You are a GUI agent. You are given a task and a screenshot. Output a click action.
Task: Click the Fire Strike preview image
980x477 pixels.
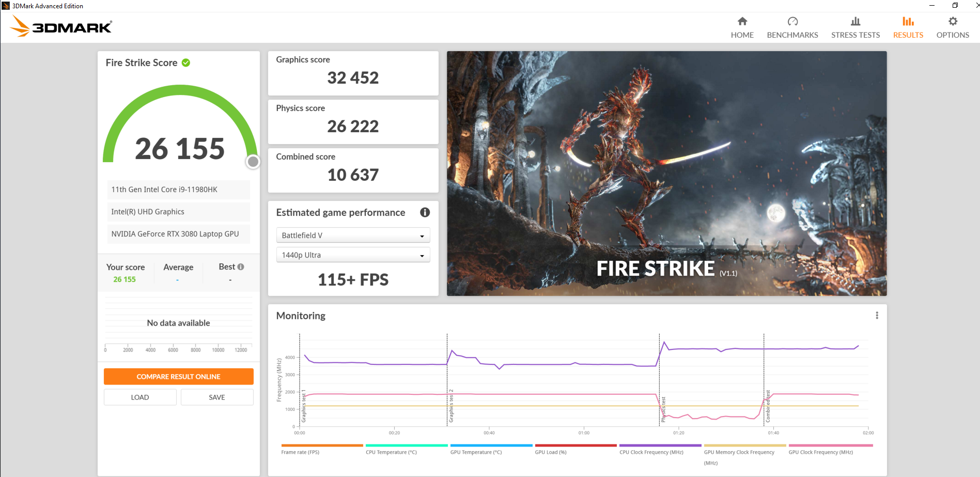coord(666,173)
